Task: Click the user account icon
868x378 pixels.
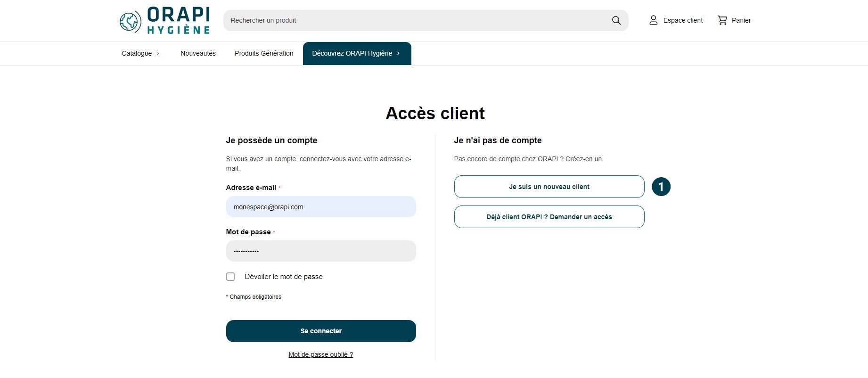Action: coord(653,20)
